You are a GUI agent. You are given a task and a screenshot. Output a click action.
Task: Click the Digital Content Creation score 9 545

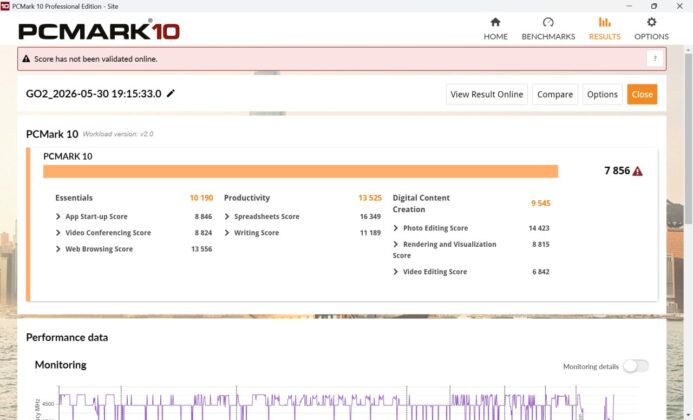[541, 203]
